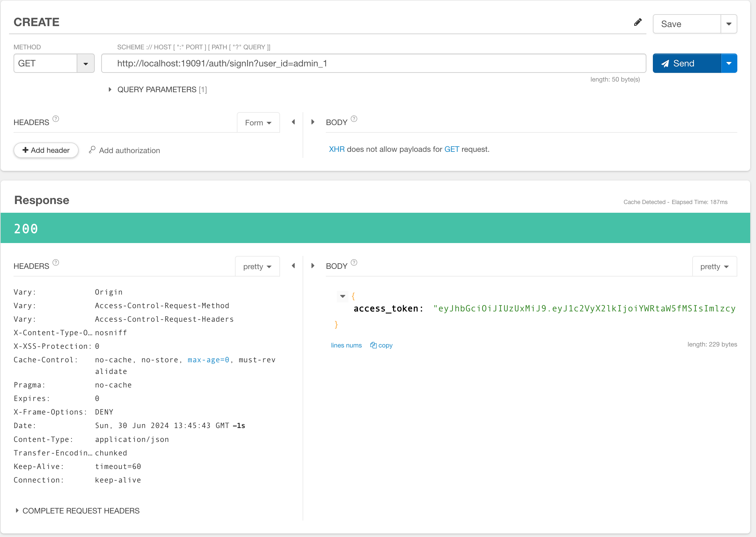The width and height of the screenshot is (756, 537).
Task: Toggle the JSON object collapse arrow
Action: point(343,296)
